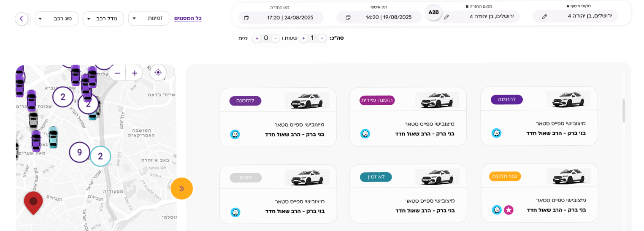Image resolution: width=644 pixels, height=231 pixels.
Task: Click the orange פנוי חלקית status badge
Action: [505, 176]
